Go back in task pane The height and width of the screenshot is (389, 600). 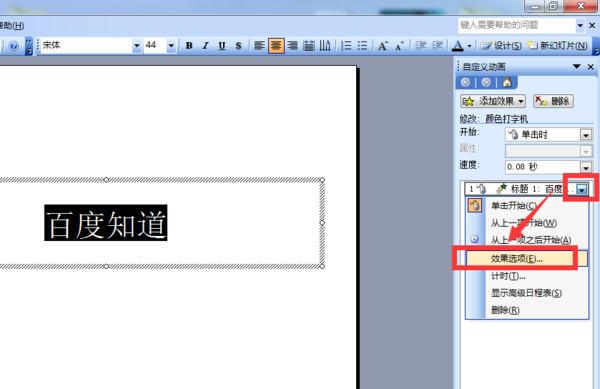click(x=466, y=82)
